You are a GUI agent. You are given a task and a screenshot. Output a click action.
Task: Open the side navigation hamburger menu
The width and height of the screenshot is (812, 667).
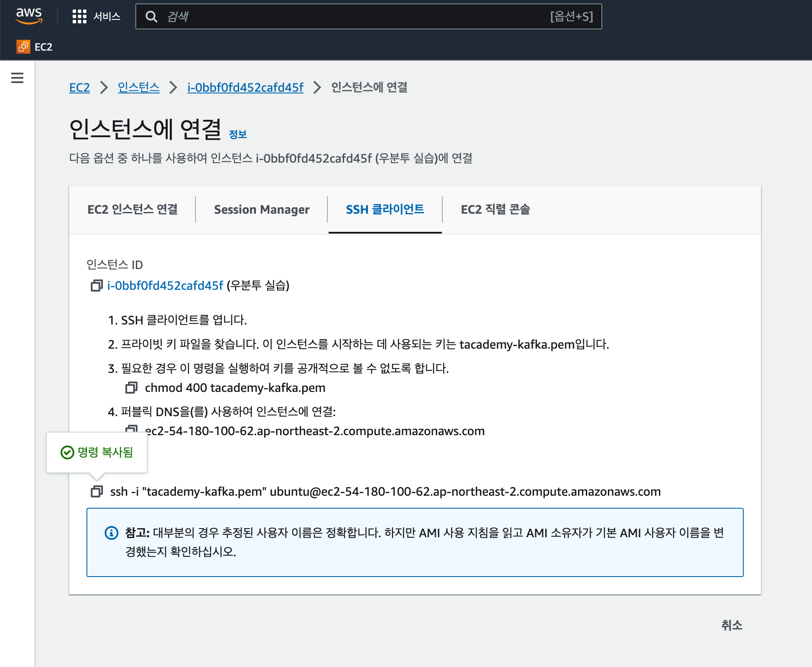pyautogui.click(x=17, y=78)
